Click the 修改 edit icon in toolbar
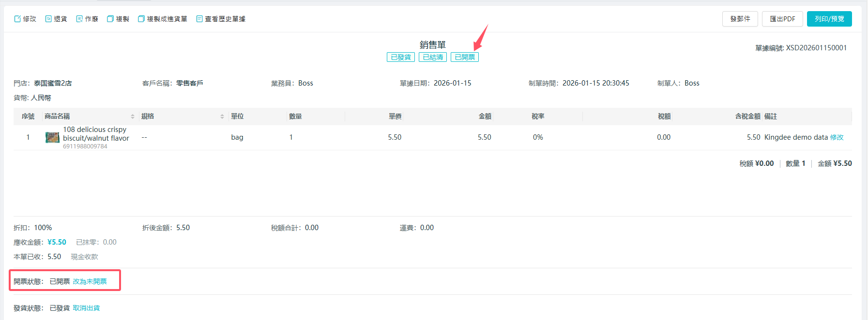 point(18,19)
